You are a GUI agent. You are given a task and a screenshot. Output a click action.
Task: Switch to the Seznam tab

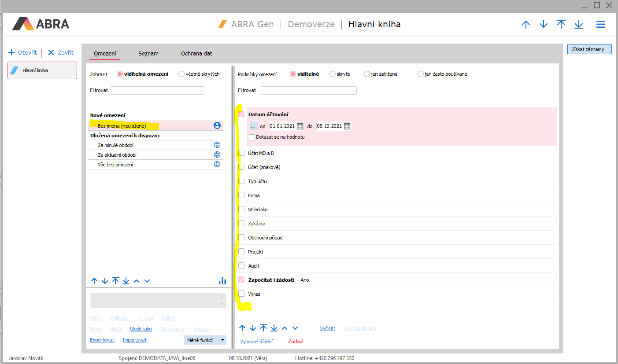click(x=148, y=54)
